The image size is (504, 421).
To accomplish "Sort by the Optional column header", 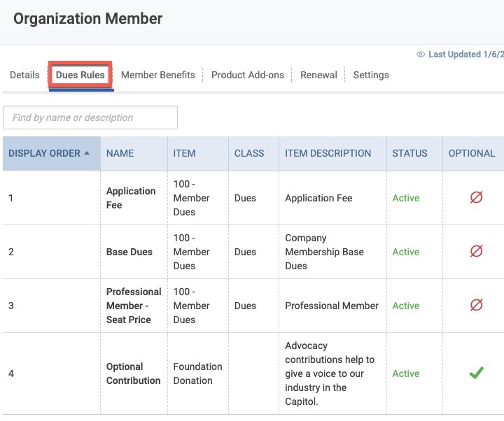I will (x=472, y=153).
